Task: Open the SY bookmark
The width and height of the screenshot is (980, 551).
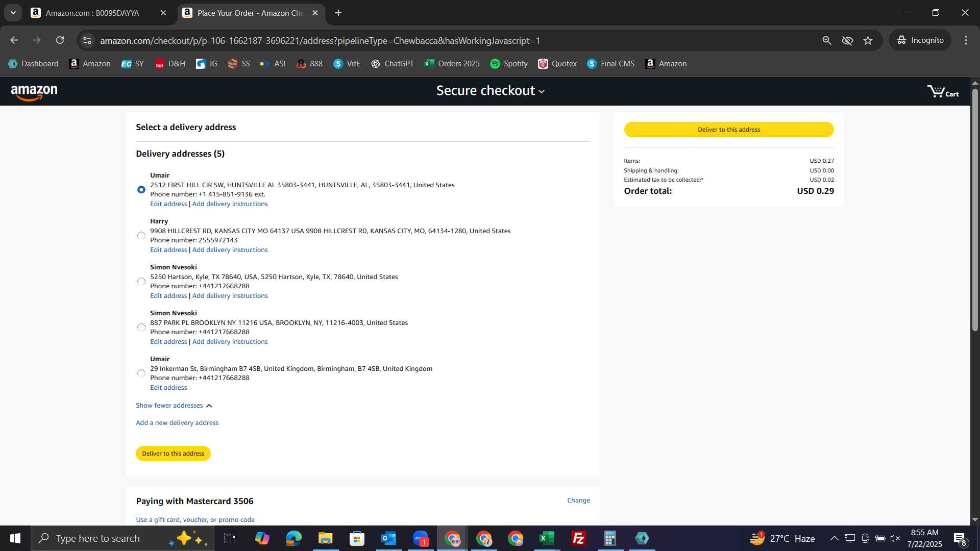Action: tap(133, 64)
